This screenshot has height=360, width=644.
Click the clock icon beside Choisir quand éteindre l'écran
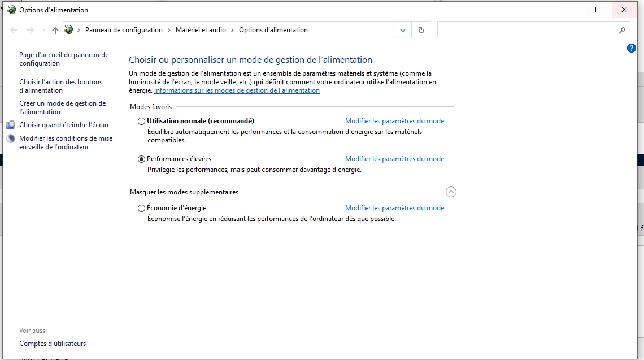point(11,125)
